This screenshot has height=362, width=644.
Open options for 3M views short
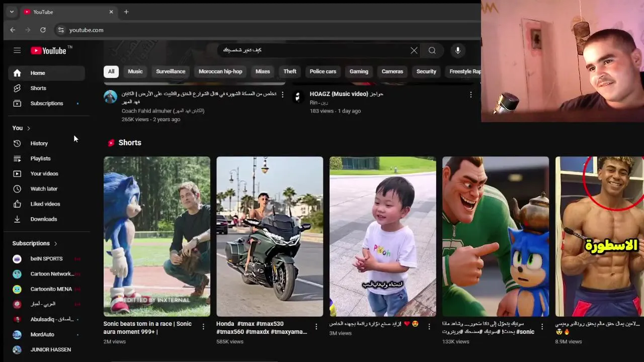[429, 327]
